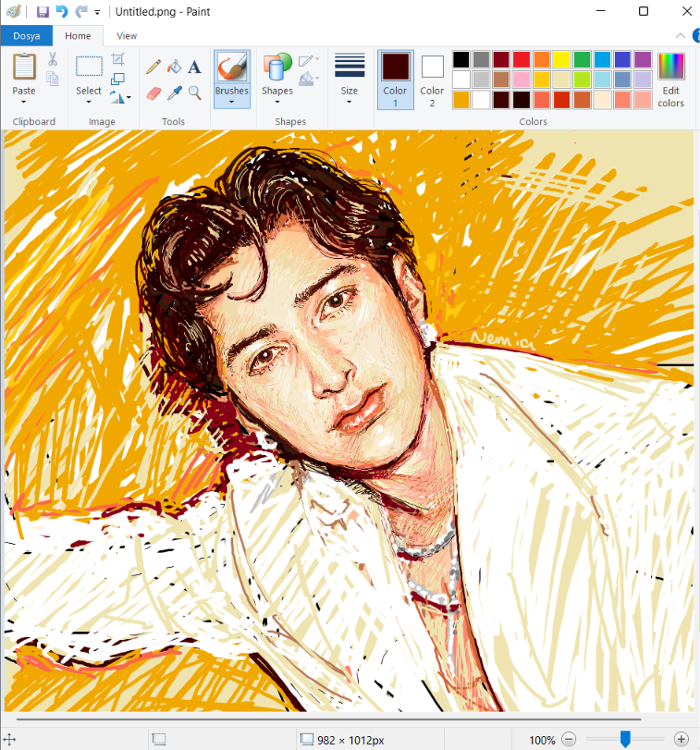Click the Crop icon
Viewport: 700px width, 750px height.
coord(118,59)
